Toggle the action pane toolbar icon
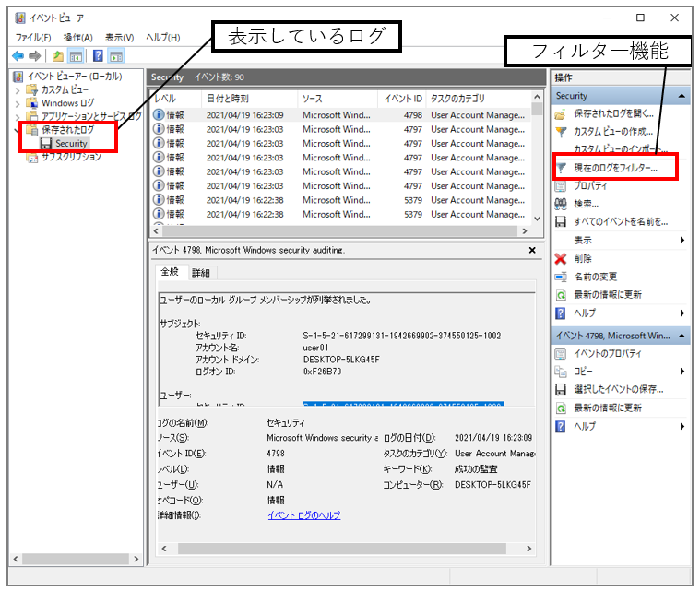Image resolution: width=700 pixels, height=591 pixels. (x=116, y=56)
